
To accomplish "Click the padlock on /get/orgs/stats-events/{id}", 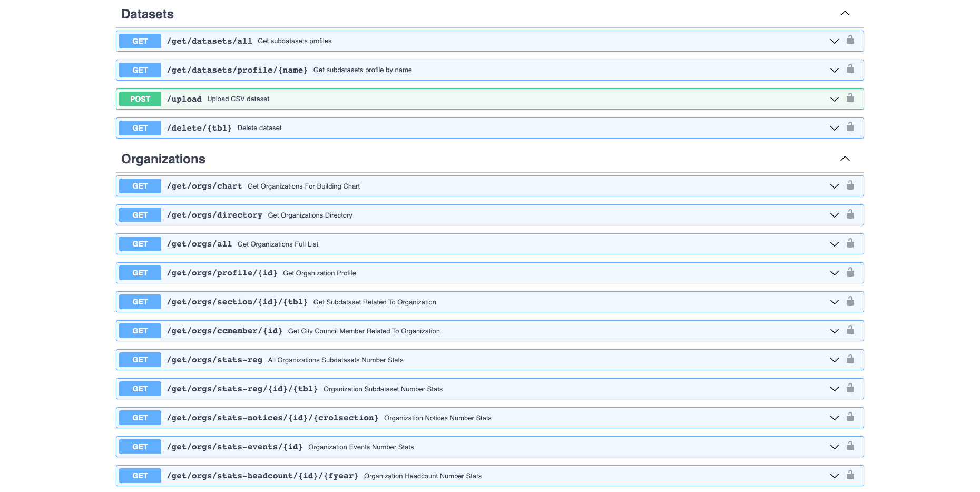I will tap(850, 446).
